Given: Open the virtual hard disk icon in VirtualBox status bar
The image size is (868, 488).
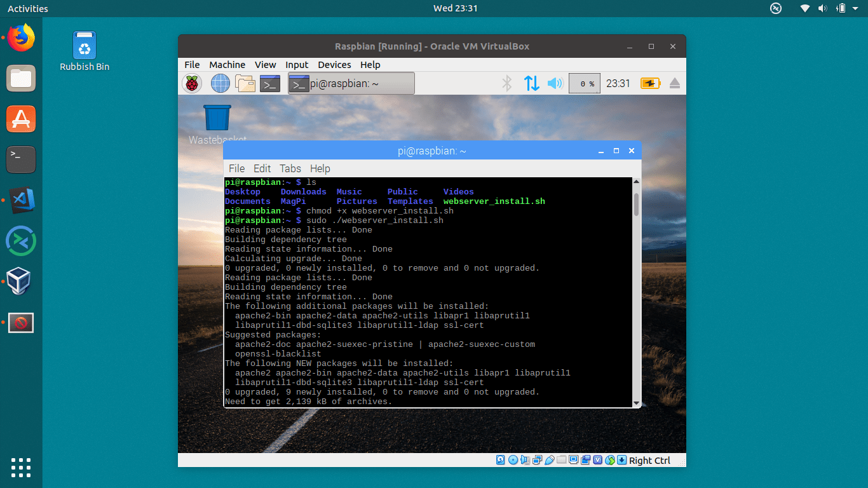Looking at the screenshot, I should 500,459.
